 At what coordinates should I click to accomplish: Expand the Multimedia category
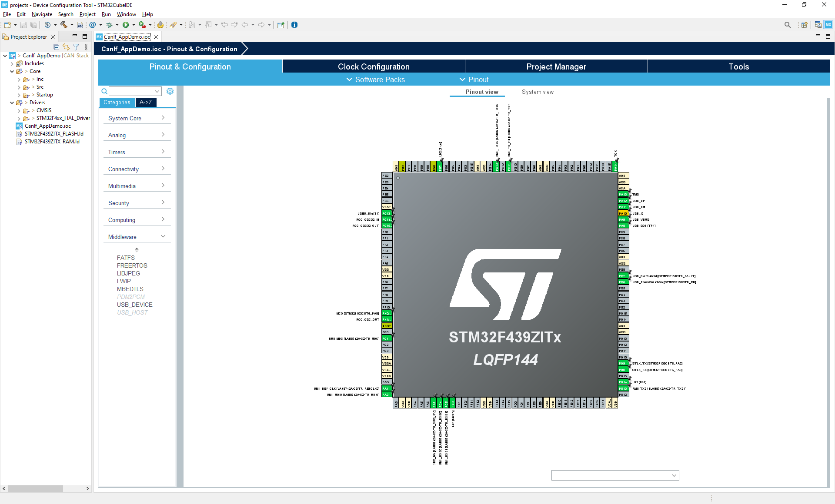(137, 186)
